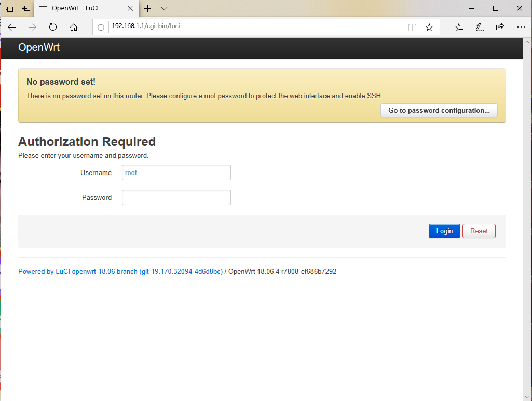Open the Favorites hub icon
532x401 pixels.
(x=459, y=27)
